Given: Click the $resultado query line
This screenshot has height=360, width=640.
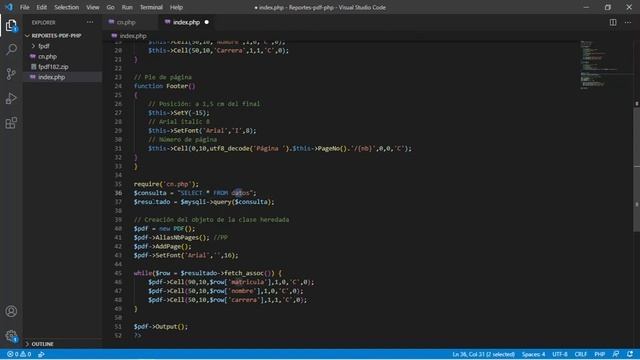Looking at the screenshot, I should 204,202.
